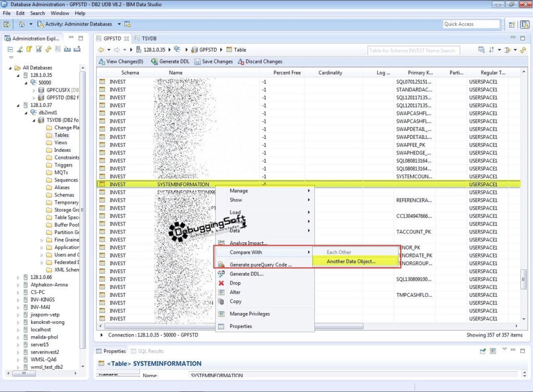Click the new SQL script icon in Administration Explorer
Screen dimensions: 533x392
(39, 49)
